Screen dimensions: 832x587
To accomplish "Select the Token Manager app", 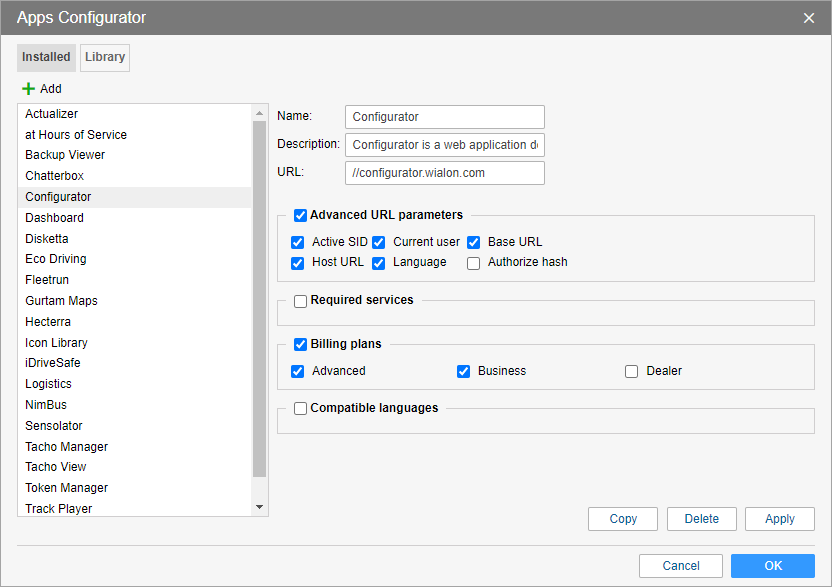I will 134,488.
